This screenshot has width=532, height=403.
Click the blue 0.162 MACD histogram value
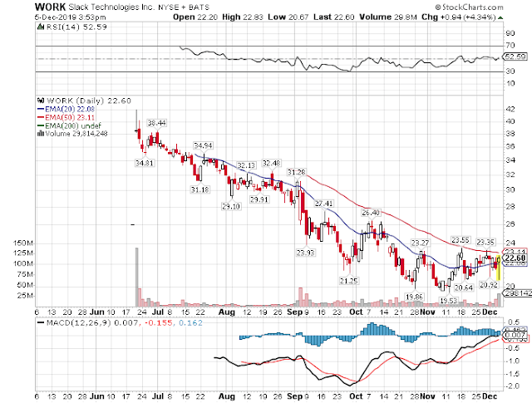(190, 323)
